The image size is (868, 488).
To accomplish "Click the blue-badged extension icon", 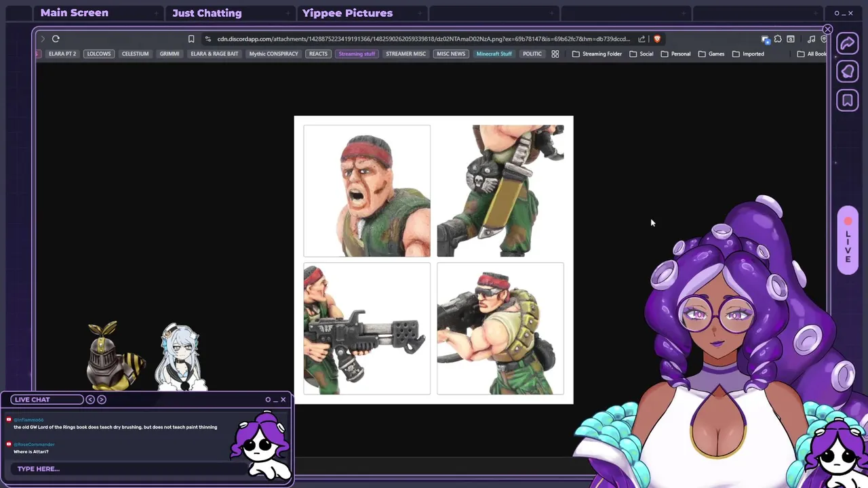I will (x=766, y=39).
